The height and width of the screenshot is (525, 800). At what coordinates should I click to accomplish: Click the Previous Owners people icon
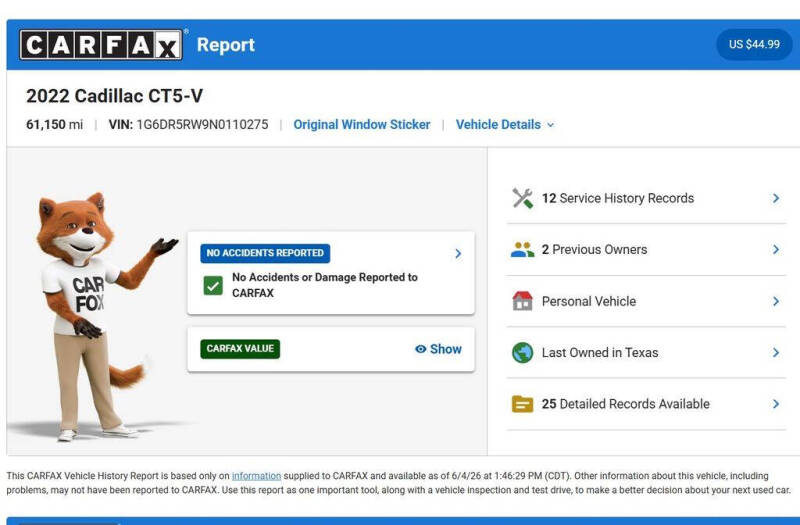(522, 249)
